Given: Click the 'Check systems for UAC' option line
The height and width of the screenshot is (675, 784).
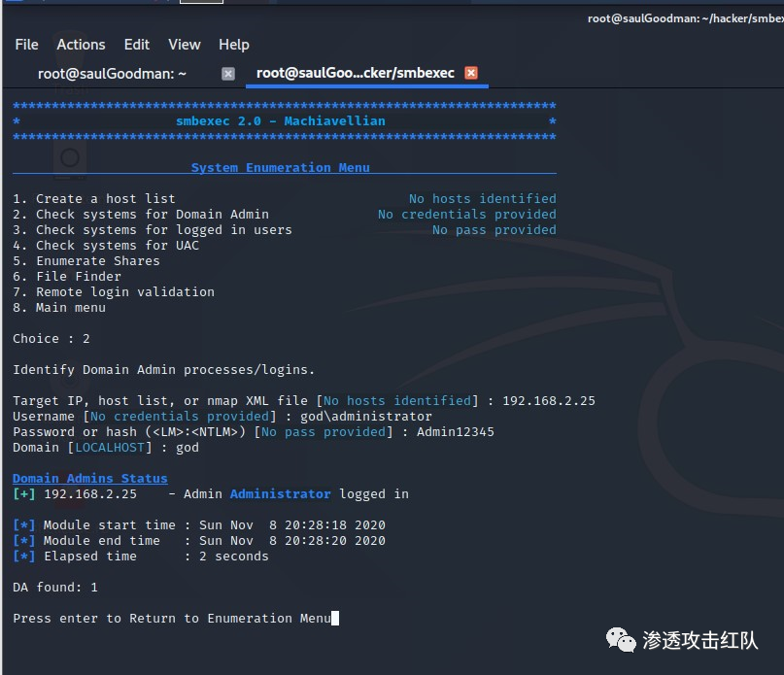Looking at the screenshot, I should 106,246.
